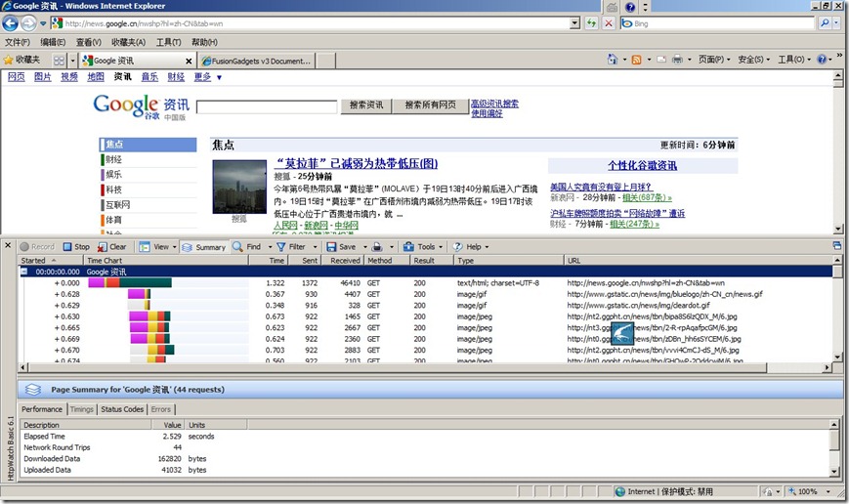Click the Read Mail icon in command bar
849x504 pixels.
(x=661, y=60)
